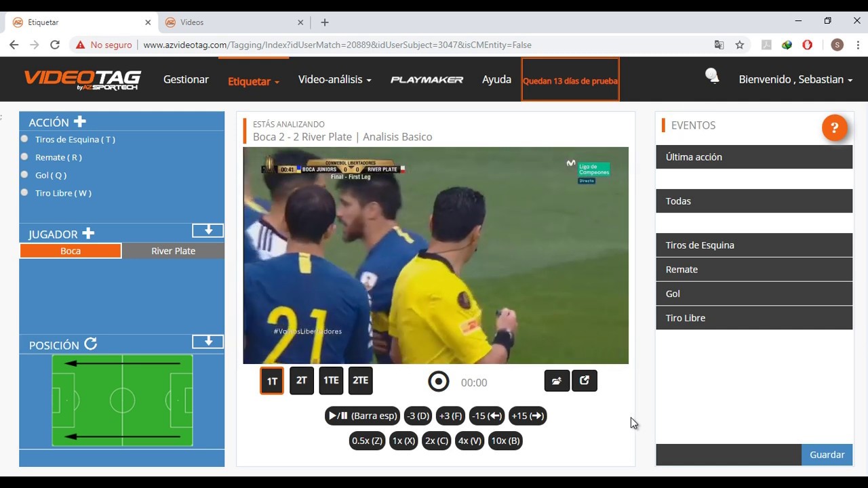Select the 1TE extra time period button

tap(331, 380)
